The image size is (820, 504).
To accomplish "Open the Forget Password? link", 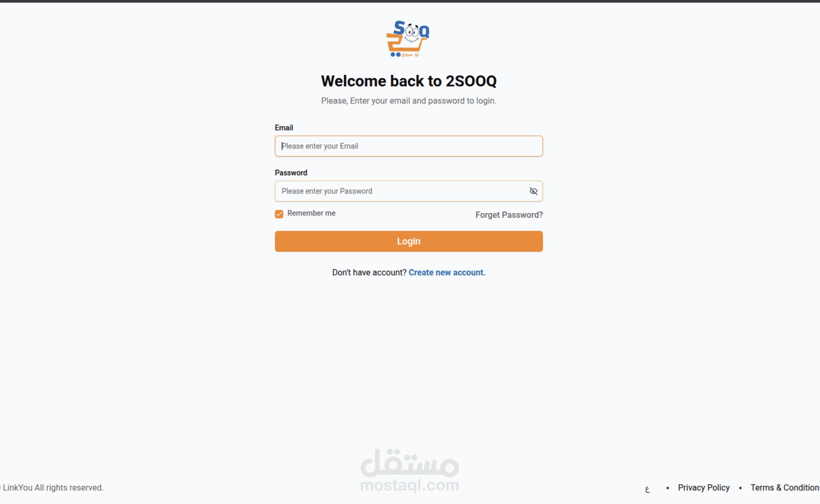I will pyautogui.click(x=509, y=215).
